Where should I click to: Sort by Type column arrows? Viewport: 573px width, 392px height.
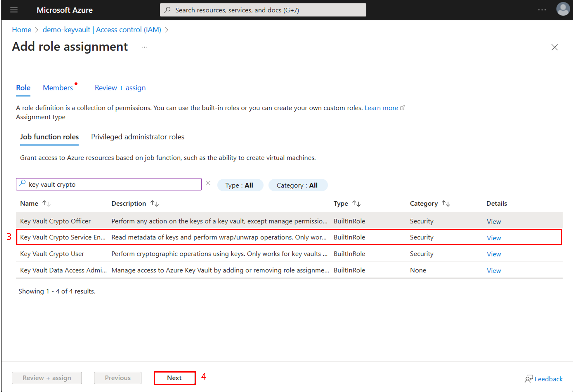356,204
